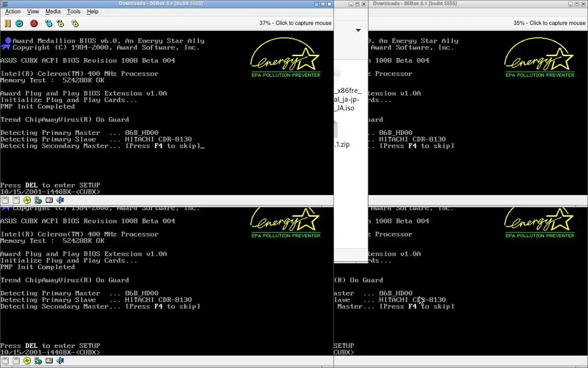Maximize the inactive 35% 86Box window
The image size is (588, 368).
(x=577, y=4)
